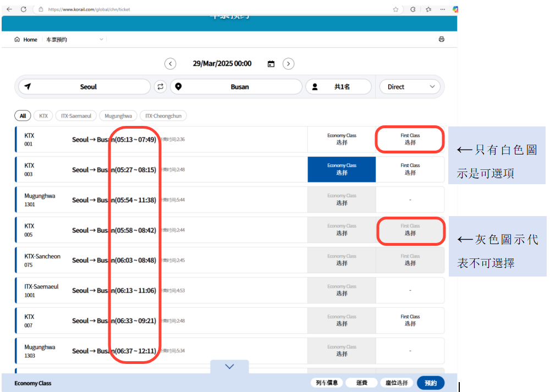Filter trains by KTX
This screenshot has width=550, height=392.
pos(43,116)
